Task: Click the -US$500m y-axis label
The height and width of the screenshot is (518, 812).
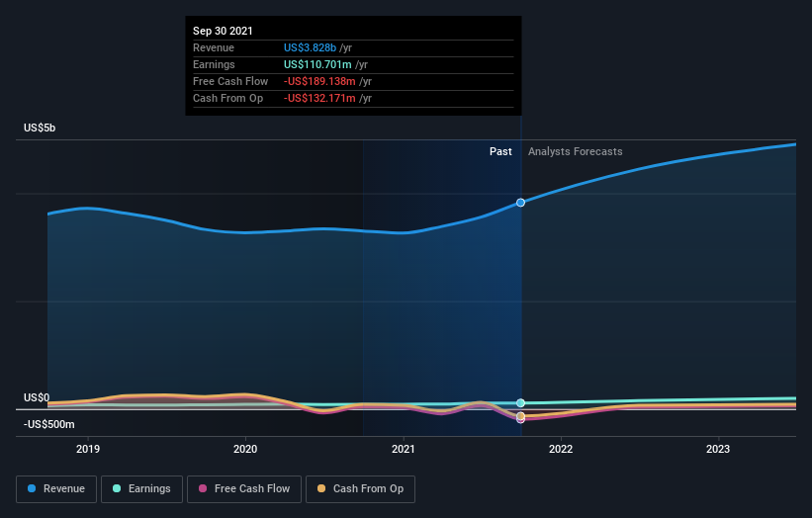Action: [x=49, y=424]
